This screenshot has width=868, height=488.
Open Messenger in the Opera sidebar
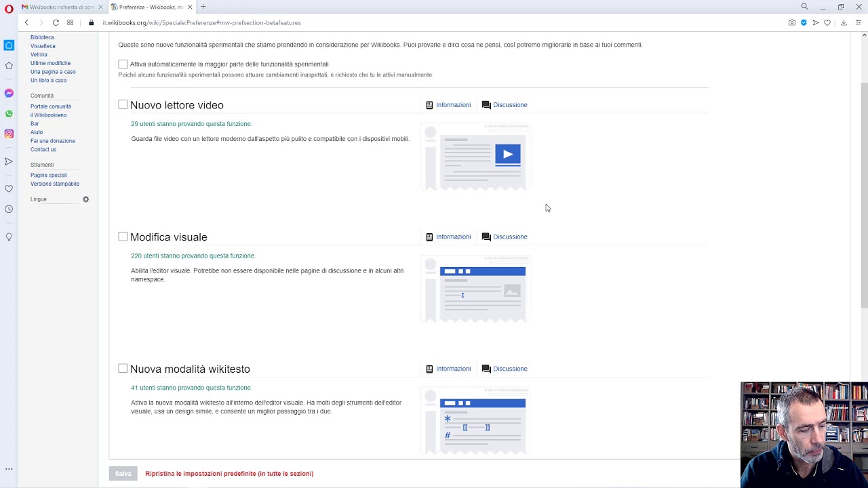9,93
